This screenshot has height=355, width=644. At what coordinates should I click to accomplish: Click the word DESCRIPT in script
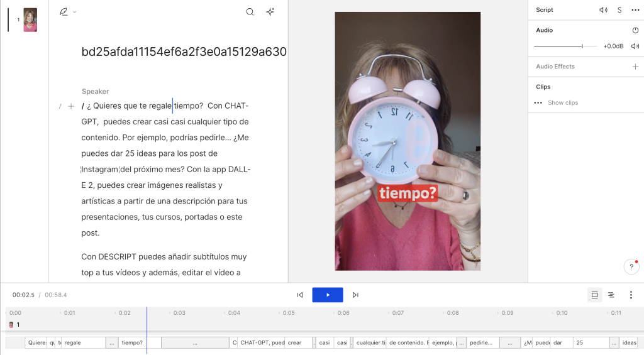(x=117, y=256)
